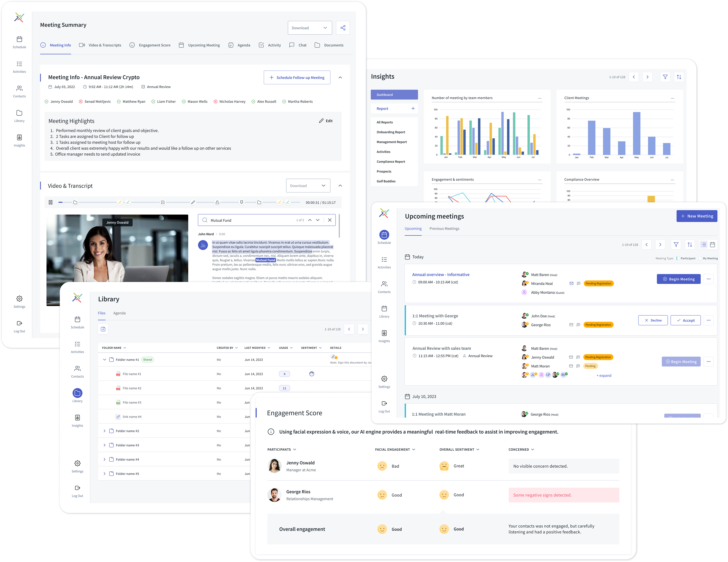Check the My Meeting type checkbox
The image size is (728, 562).
(x=700, y=259)
